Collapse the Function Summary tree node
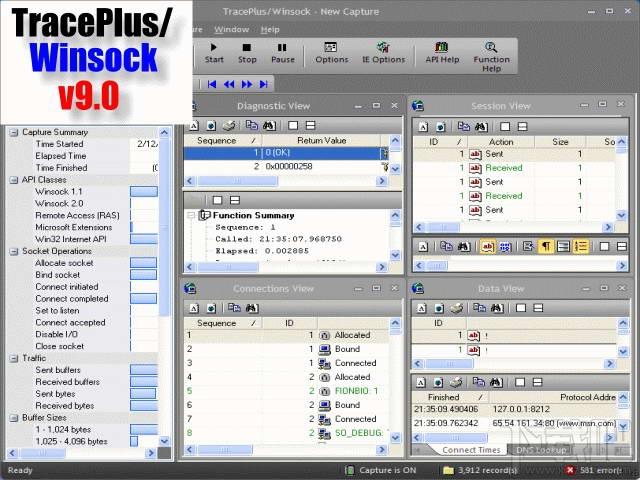640x480 pixels. tap(191, 215)
